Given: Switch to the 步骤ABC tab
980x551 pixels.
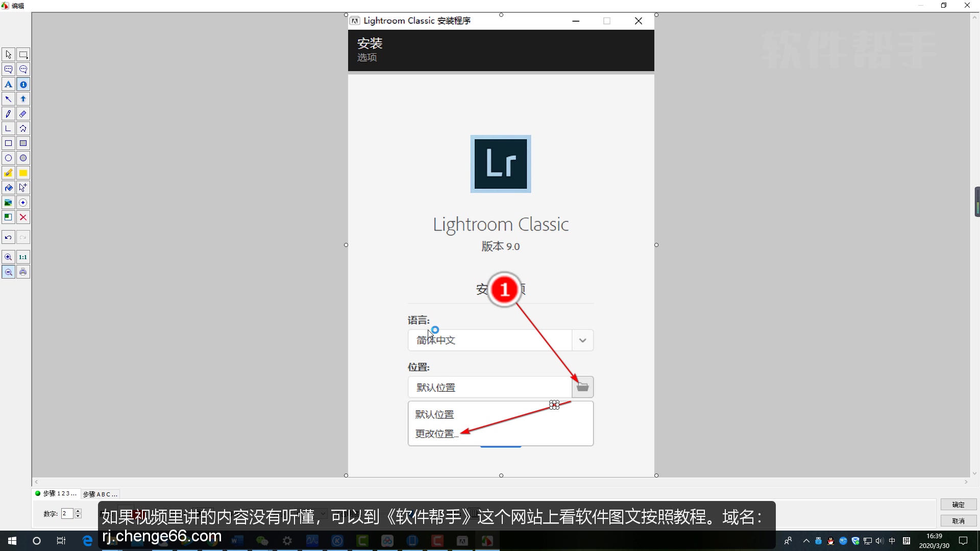Looking at the screenshot, I should point(100,493).
